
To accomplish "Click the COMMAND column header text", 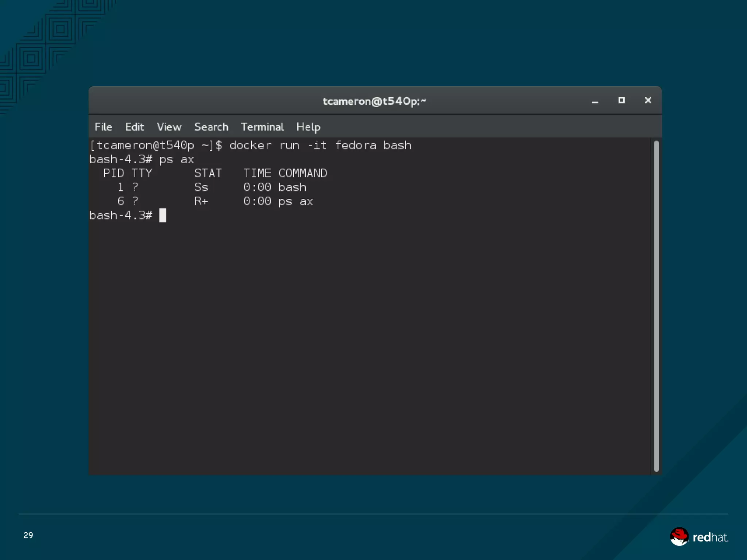I will click(x=302, y=173).
